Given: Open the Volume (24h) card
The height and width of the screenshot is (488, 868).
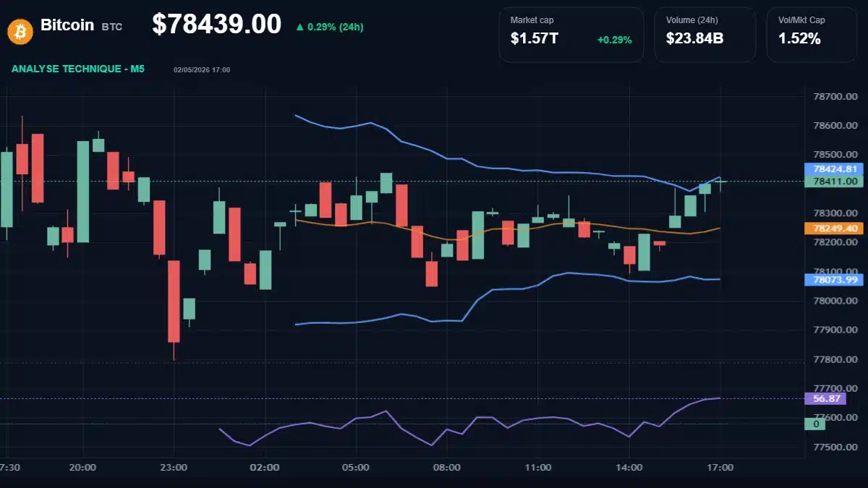Looking at the screenshot, I should point(705,35).
